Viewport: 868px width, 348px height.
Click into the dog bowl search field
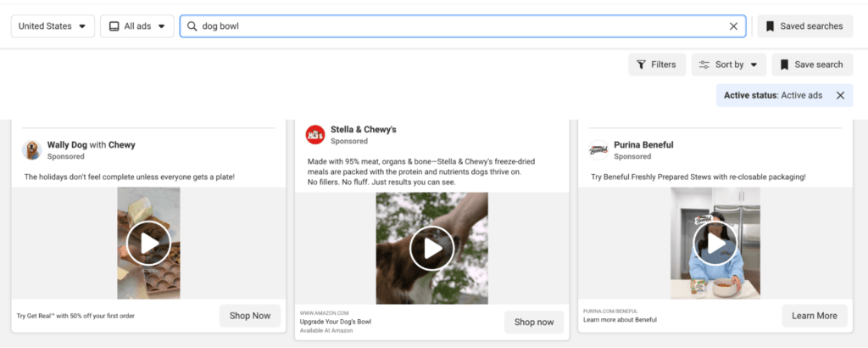pos(462,26)
